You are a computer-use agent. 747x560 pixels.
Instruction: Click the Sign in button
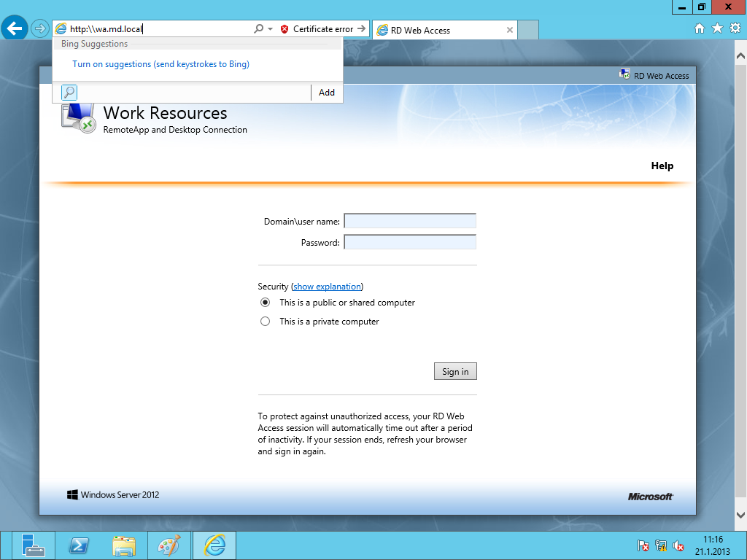pos(455,371)
